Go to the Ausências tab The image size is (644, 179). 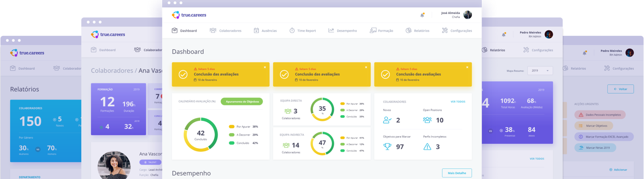coord(265,31)
